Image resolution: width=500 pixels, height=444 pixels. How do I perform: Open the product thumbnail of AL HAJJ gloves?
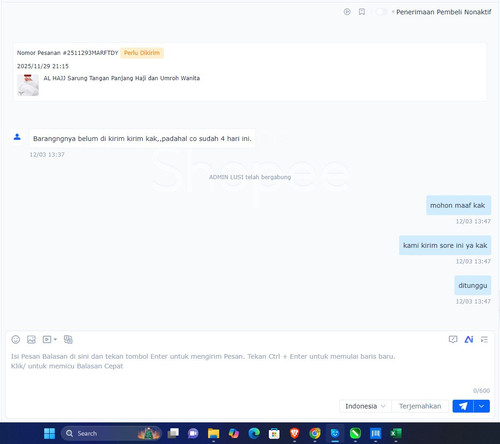coord(28,85)
